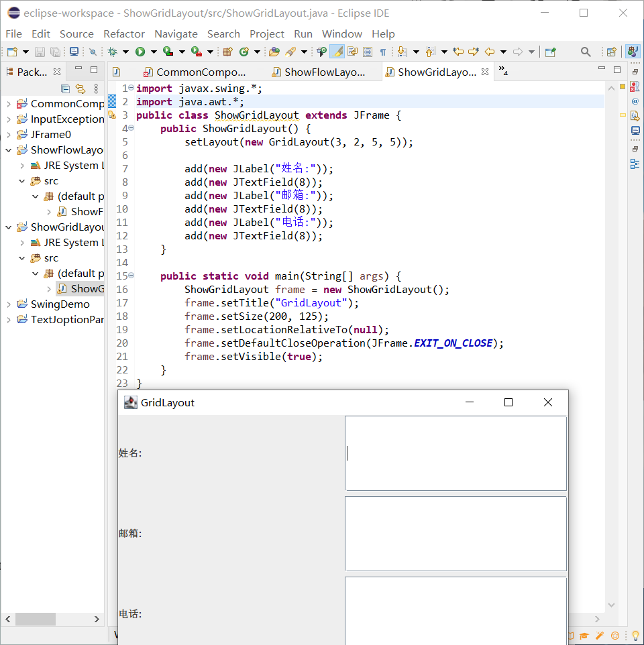
Task: Toggle Show Whitespace Characters pilcrow button
Action: coord(383,52)
